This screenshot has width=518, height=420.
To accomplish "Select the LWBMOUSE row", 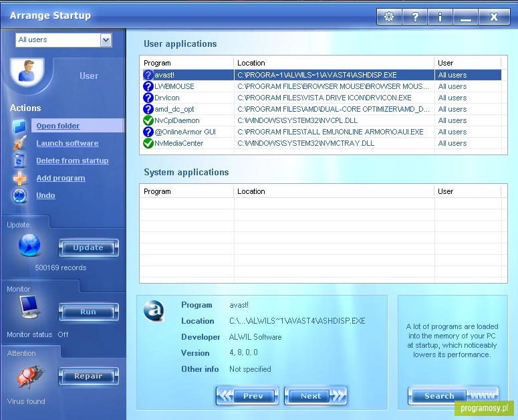I will [x=322, y=86].
